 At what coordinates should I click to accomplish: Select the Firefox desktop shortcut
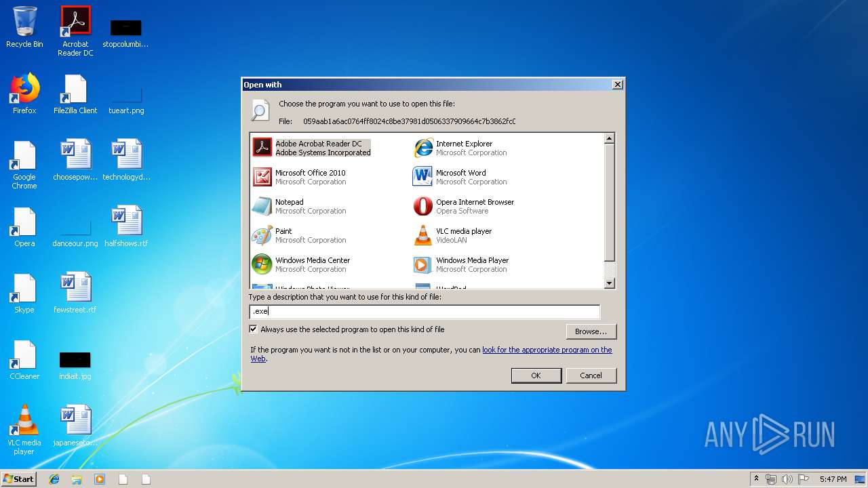(x=24, y=94)
